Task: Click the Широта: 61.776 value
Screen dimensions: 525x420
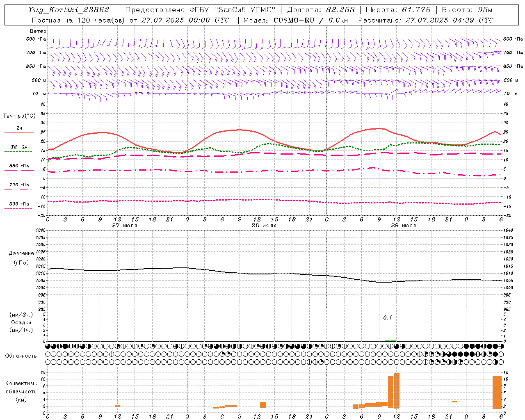Action: pos(398,10)
